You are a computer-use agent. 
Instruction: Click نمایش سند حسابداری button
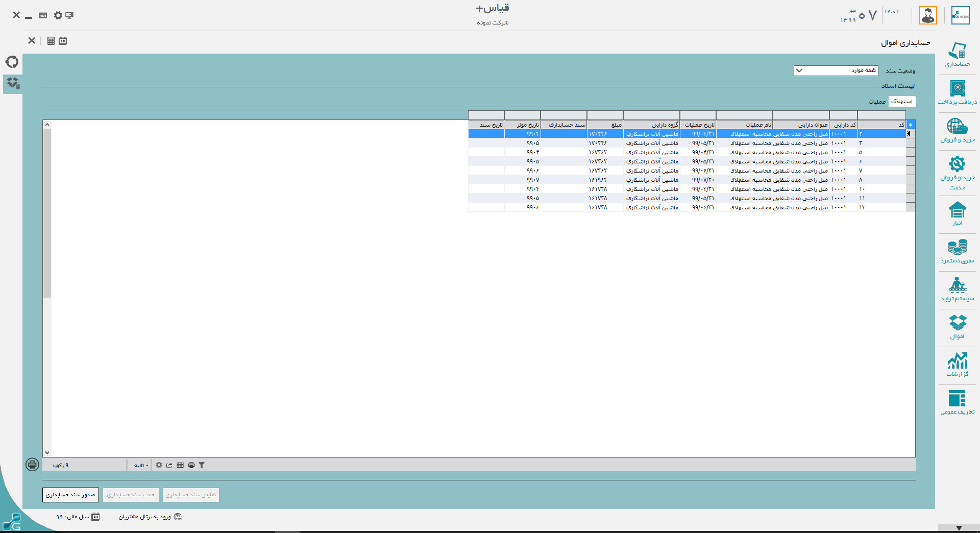point(191,495)
